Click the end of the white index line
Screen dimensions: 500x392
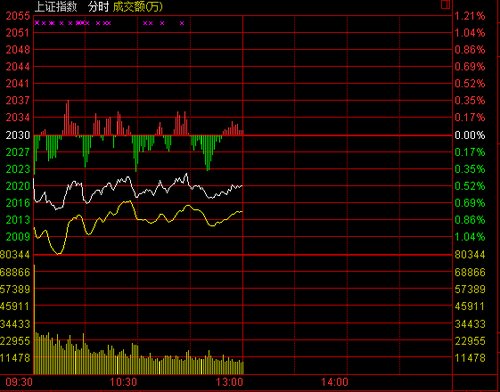click(241, 186)
